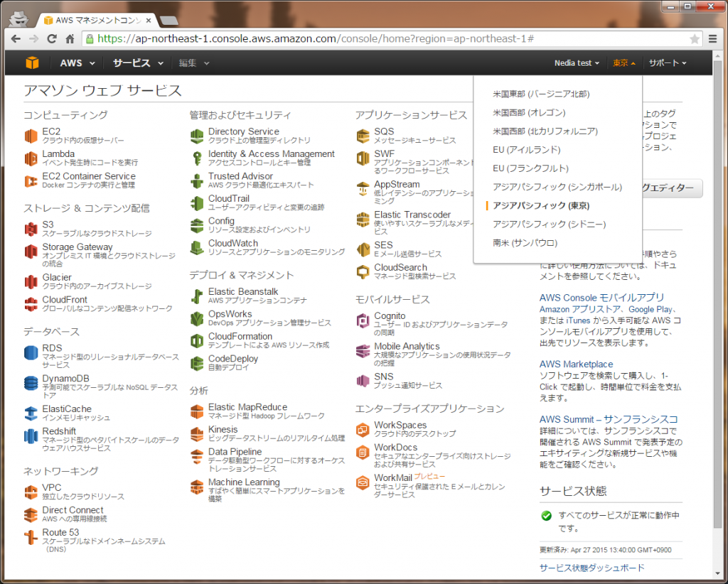Open the CodeDeploy service link
Image resolution: width=728 pixels, height=584 pixels.
[x=233, y=359]
